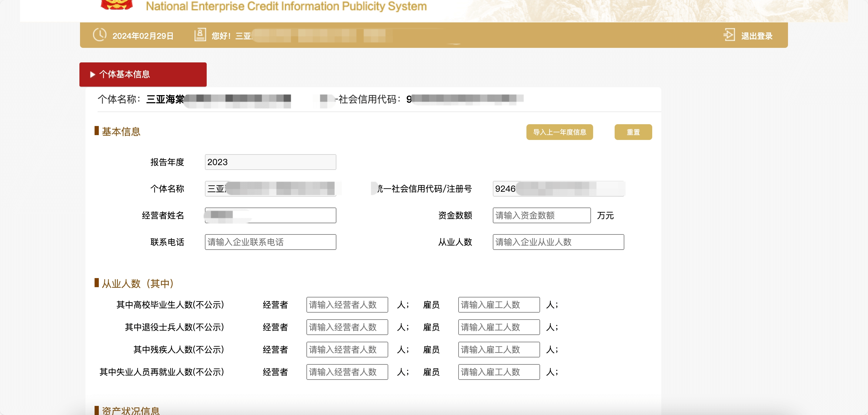The height and width of the screenshot is (415, 868).
Task: Focus the 经营者姓名 input field
Action: pos(270,215)
